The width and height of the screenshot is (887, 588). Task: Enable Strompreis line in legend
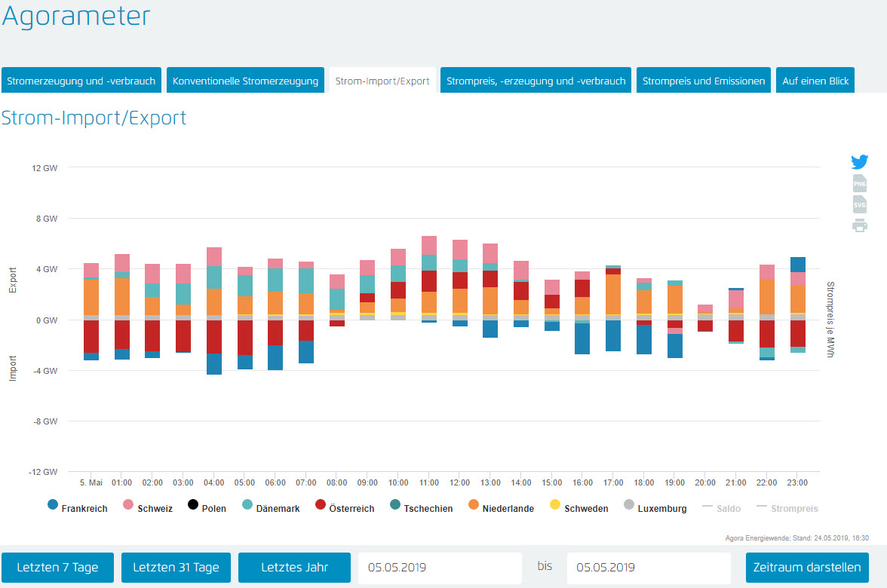(x=788, y=508)
